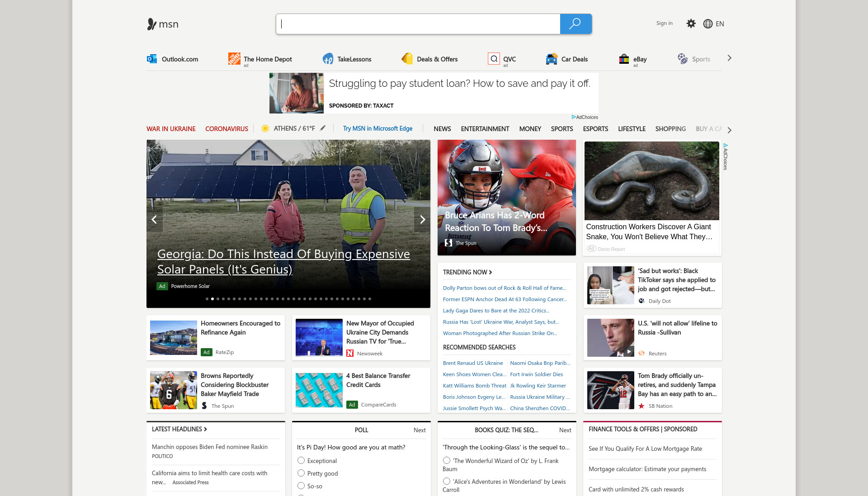Viewport: 868px width, 496px height.
Task: Open giant snake ad thumbnail
Action: click(x=651, y=181)
